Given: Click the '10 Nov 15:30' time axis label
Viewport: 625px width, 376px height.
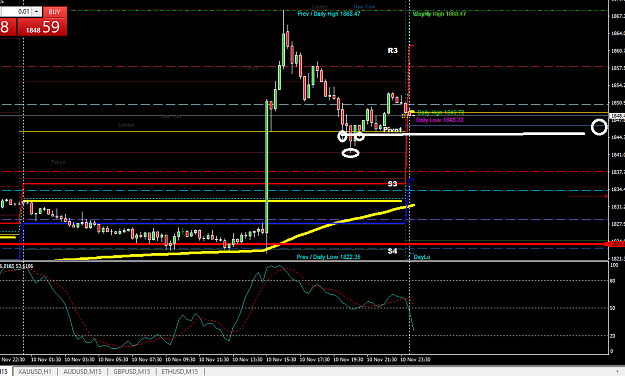Looking at the screenshot, I should coord(281,360).
